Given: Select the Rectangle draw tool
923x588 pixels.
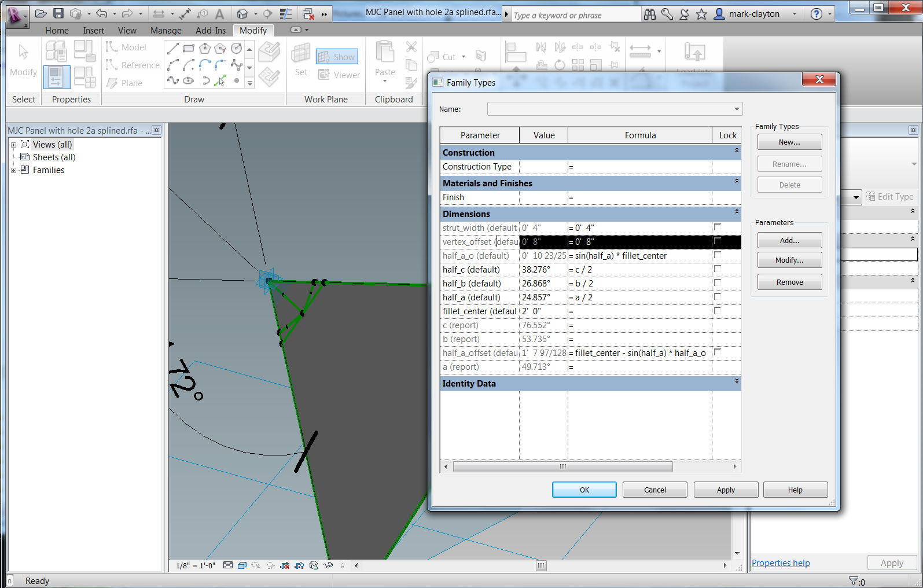Looking at the screenshot, I should (x=189, y=49).
